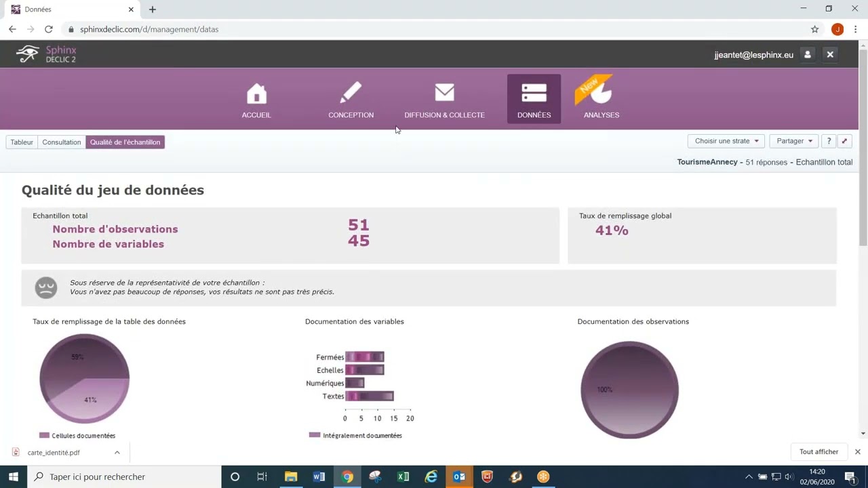Viewport: 868px width, 488px height.
Task: Open the notification center in taskbar
Action: (850, 476)
